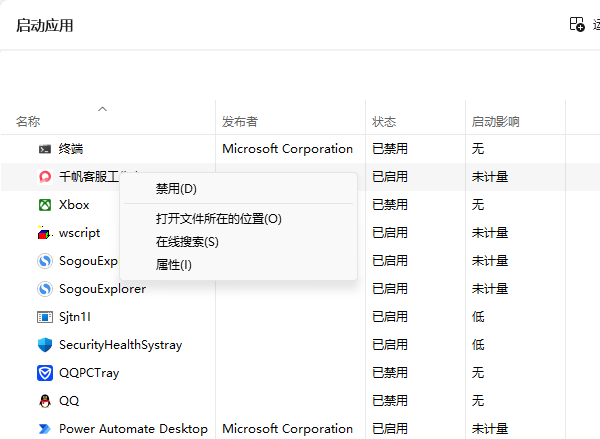Click 已禁用 status in QQ row
The height and width of the screenshot is (439, 600).
tap(390, 401)
